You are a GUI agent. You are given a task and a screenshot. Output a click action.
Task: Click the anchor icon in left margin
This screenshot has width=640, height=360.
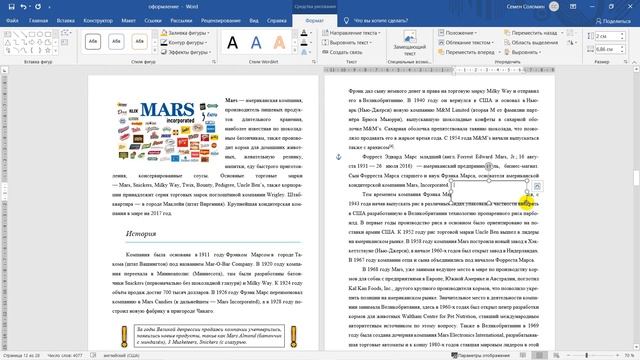tap(338, 157)
